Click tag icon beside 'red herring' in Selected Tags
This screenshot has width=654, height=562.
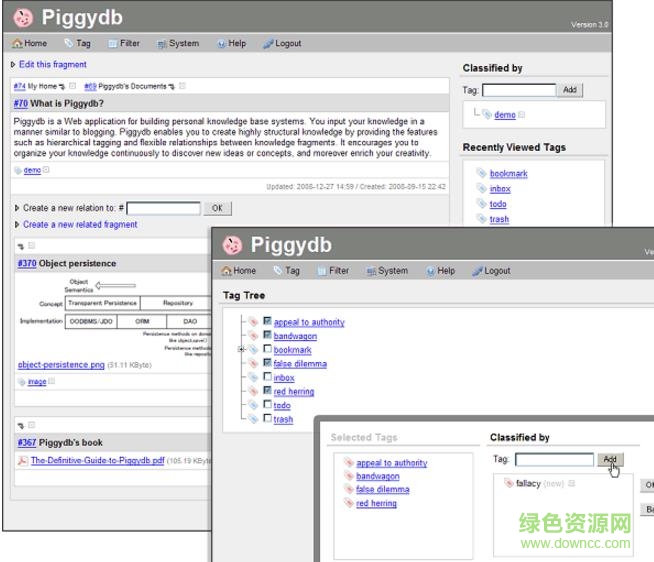[349, 502]
